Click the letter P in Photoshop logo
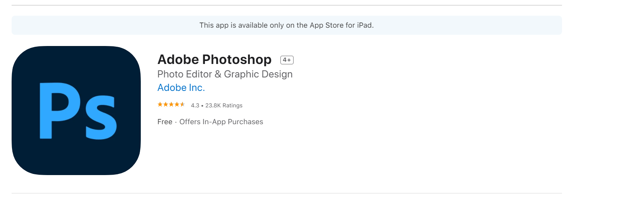 [56, 108]
